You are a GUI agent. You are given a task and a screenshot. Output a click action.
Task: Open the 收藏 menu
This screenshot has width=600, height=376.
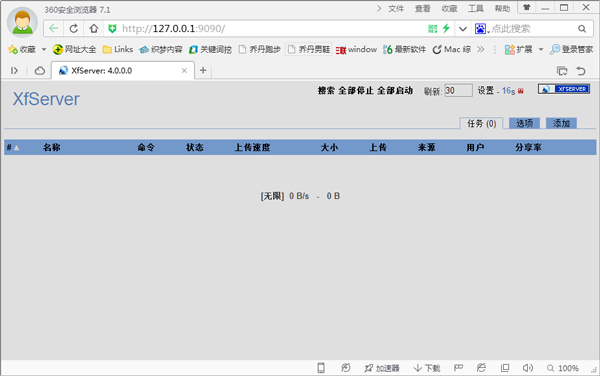pyautogui.click(x=449, y=8)
